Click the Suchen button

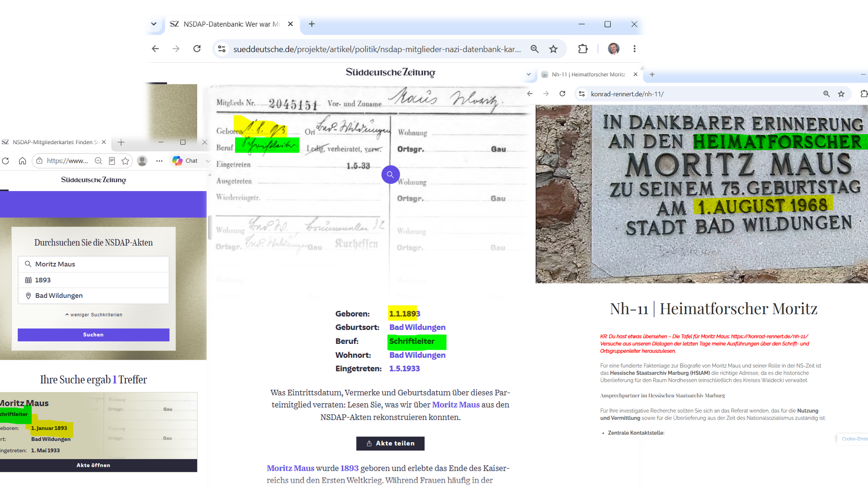coord(94,335)
